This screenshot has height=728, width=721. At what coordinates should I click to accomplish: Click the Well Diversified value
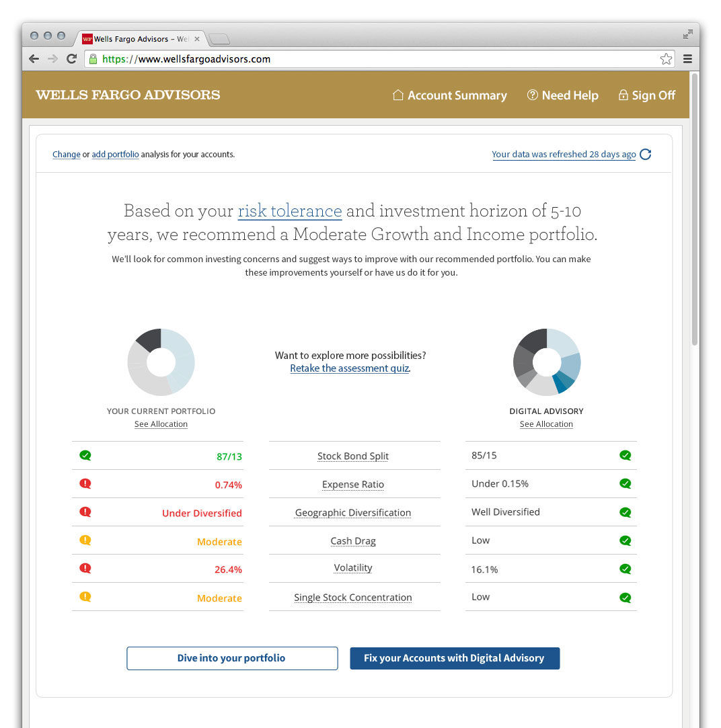[x=506, y=512]
